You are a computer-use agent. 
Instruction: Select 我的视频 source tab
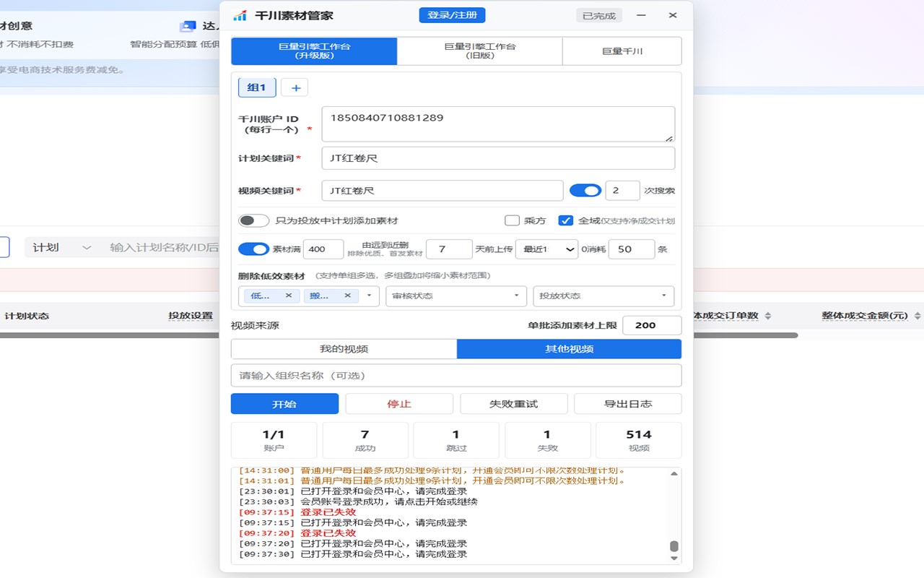pos(344,349)
